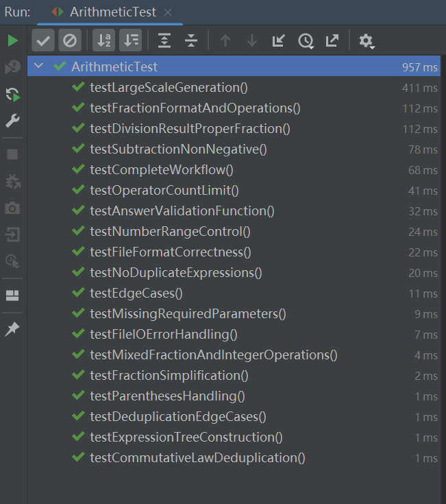
Task: Toggle Sort by Duration button
Action: pyautogui.click(x=131, y=40)
